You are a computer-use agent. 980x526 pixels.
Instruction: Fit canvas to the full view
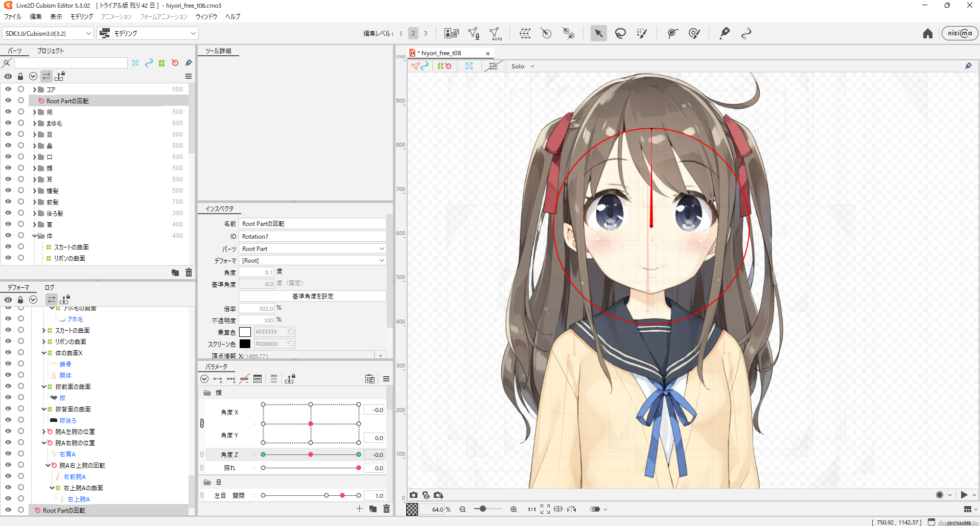(x=545, y=509)
